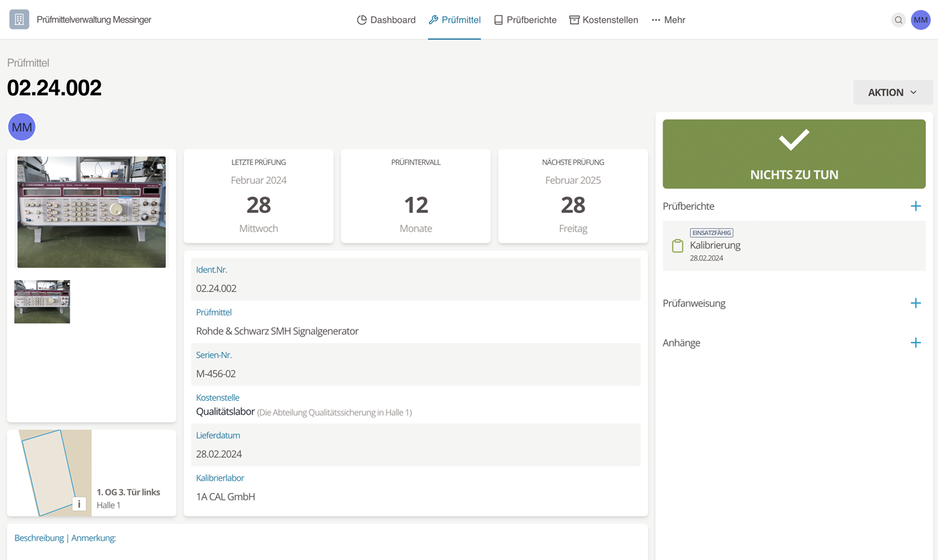938x560 pixels.
Task: Click the Letzte Prüfung date card
Action: (259, 196)
